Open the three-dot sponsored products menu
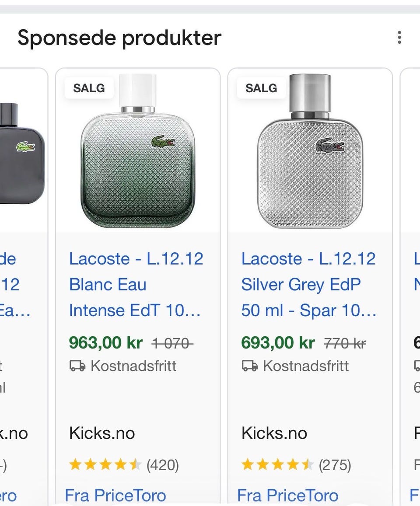The height and width of the screenshot is (506, 420). pyautogui.click(x=399, y=38)
